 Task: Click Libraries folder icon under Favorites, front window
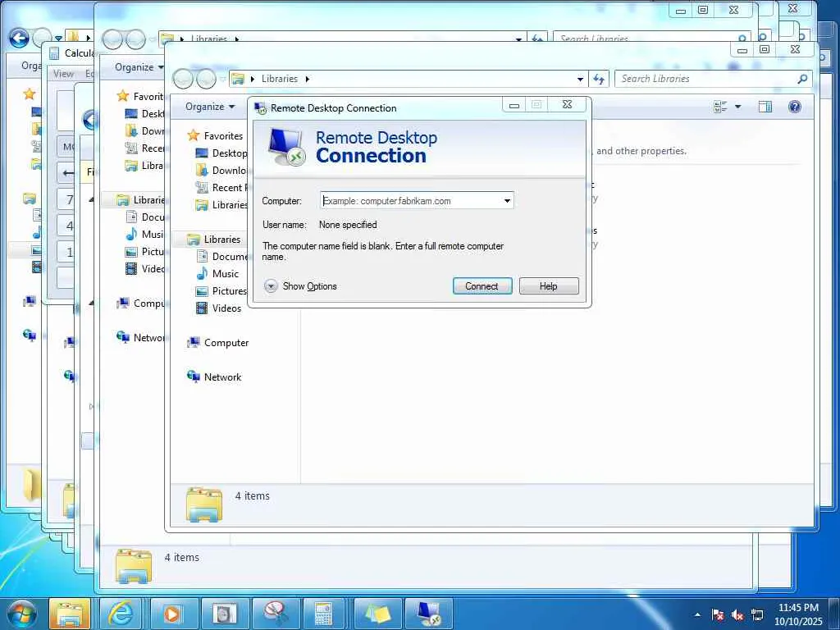202,204
